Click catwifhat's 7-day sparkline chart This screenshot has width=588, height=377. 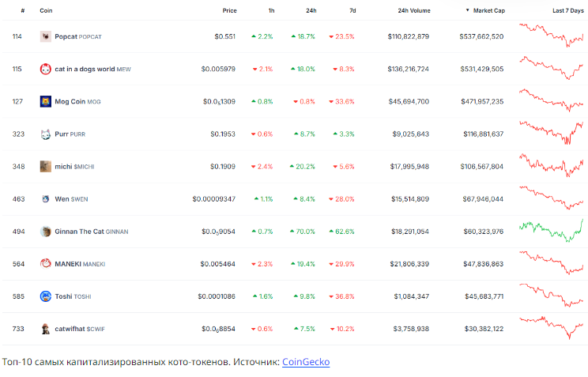click(552, 328)
